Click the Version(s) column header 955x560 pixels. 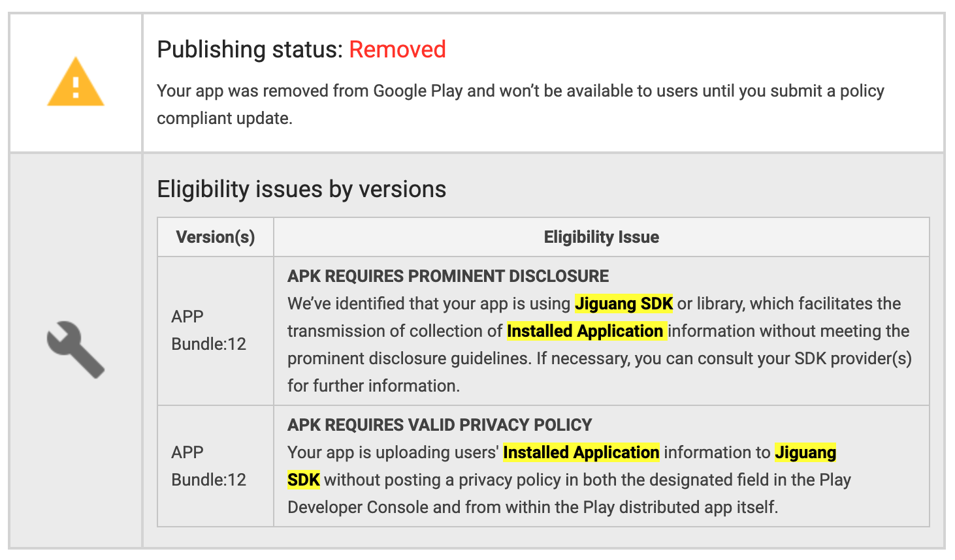(x=215, y=237)
